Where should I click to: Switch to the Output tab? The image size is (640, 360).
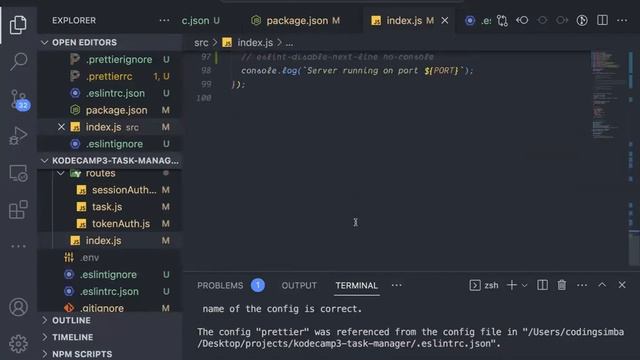299,285
